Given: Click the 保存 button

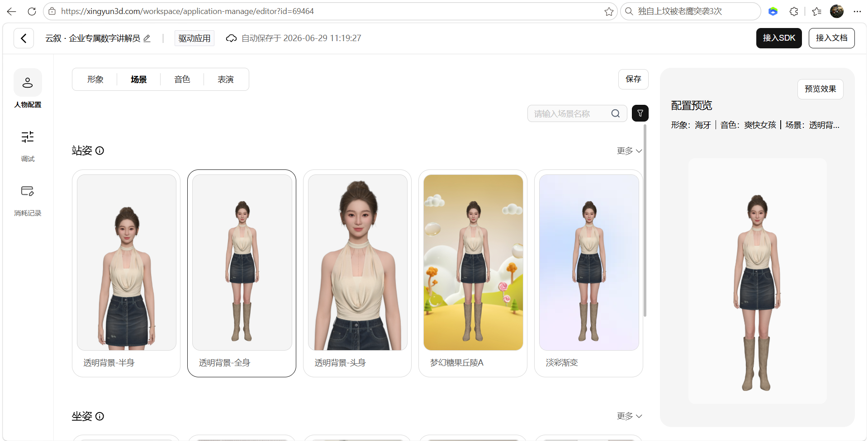Looking at the screenshot, I should coord(633,79).
